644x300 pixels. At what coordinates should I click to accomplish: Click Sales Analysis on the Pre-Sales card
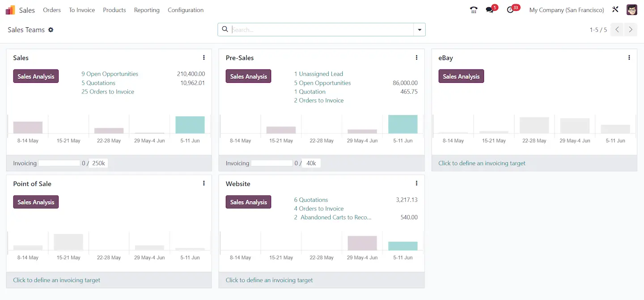click(249, 76)
